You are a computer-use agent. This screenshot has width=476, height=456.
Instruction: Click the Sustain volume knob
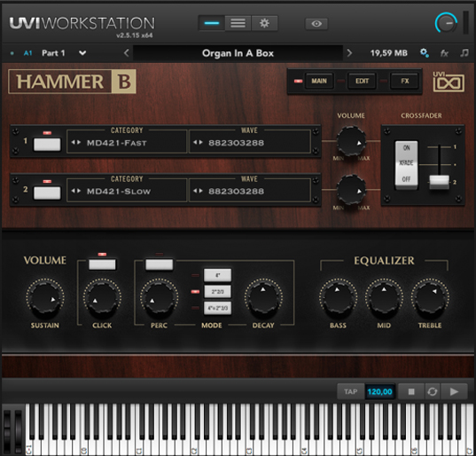tap(45, 297)
